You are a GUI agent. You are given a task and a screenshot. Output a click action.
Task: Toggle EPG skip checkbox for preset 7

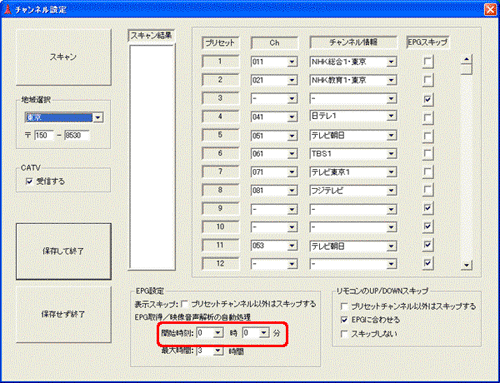pos(428,172)
